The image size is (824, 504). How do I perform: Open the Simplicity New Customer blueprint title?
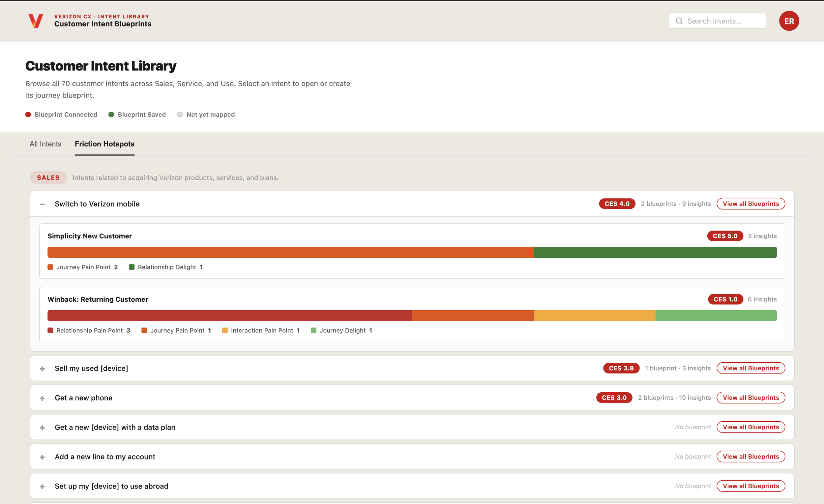[90, 236]
